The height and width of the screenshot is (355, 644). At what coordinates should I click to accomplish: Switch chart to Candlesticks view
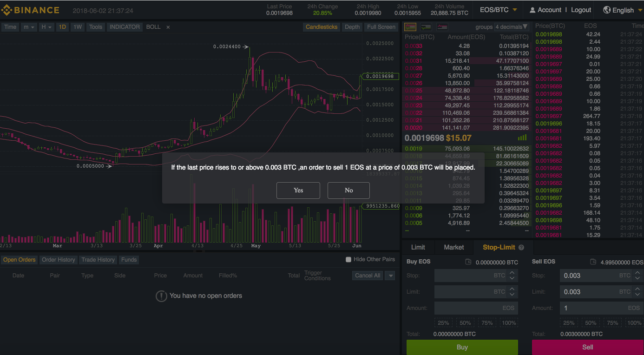click(322, 27)
